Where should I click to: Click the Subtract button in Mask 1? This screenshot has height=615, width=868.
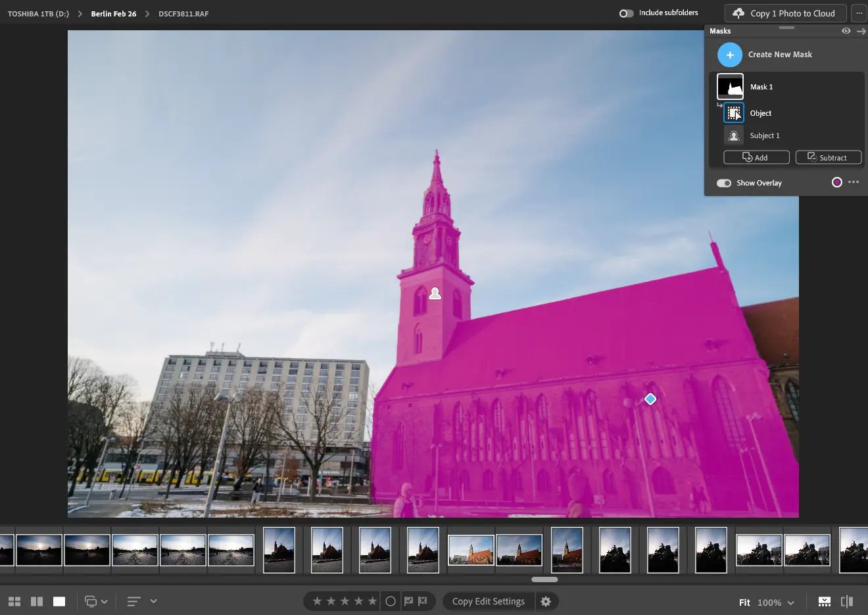point(829,158)
